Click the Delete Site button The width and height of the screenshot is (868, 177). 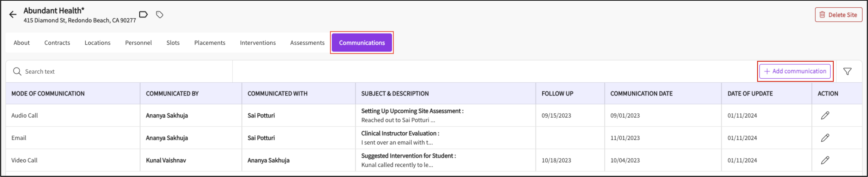(x=838, y=15)
